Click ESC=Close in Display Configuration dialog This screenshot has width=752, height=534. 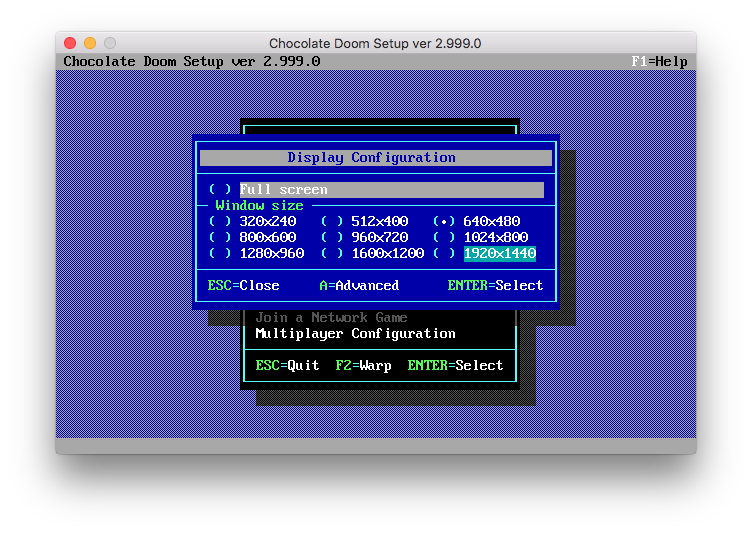coord(243,285)
